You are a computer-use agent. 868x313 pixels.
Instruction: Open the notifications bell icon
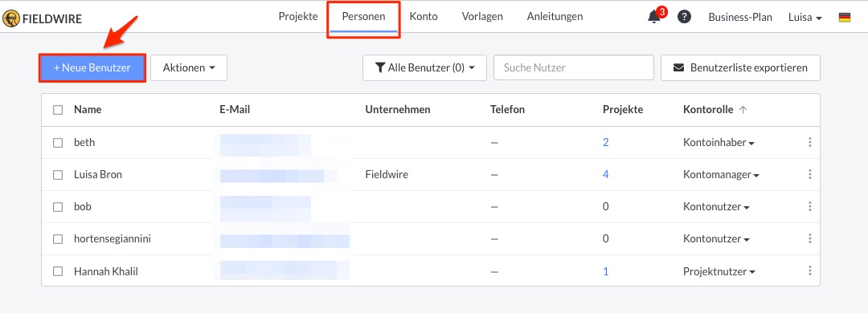(x=653, y=17)
